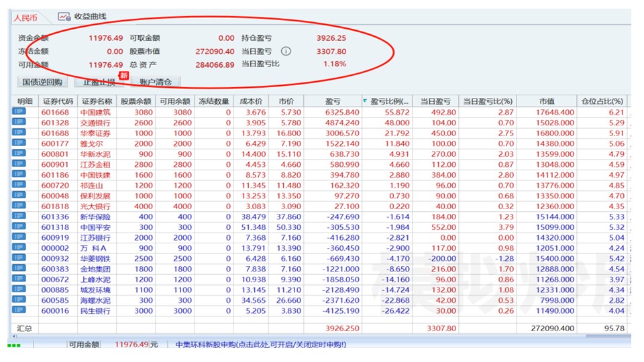Image resolution: width=644 pixels, height=362 pixels.
Task: Open detail icon for 600383 金地集团
Action: (x=19, y=268)
